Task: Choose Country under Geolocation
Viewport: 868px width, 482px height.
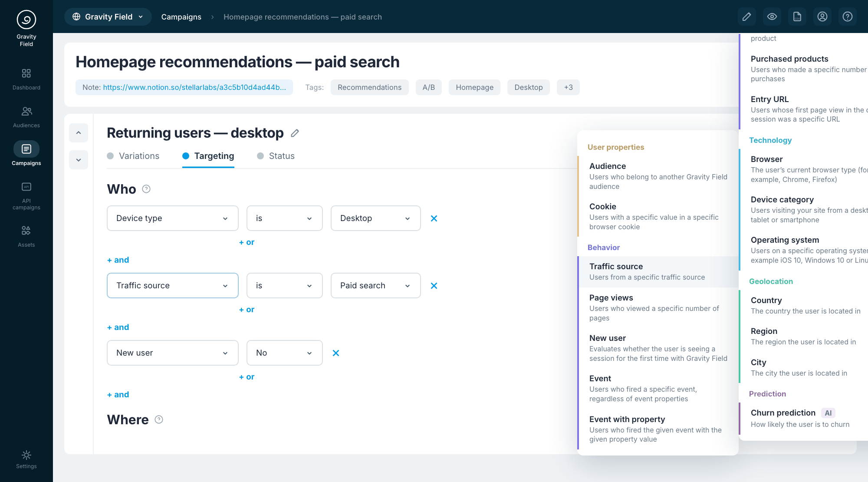Action: [804, 305]
